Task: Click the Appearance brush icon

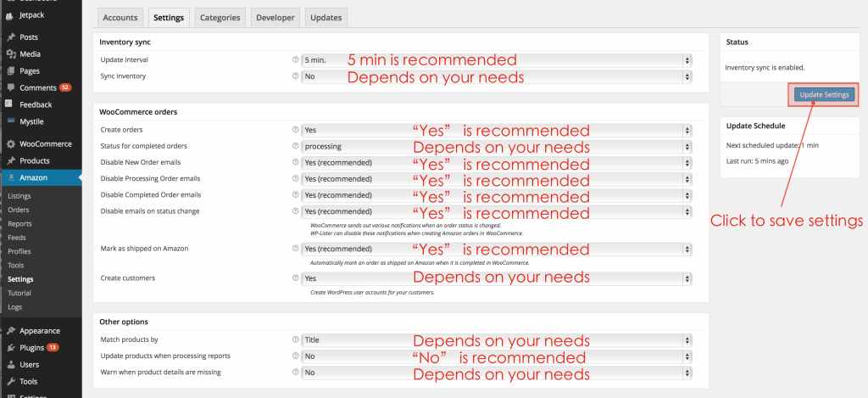Action: coord(10,331)
